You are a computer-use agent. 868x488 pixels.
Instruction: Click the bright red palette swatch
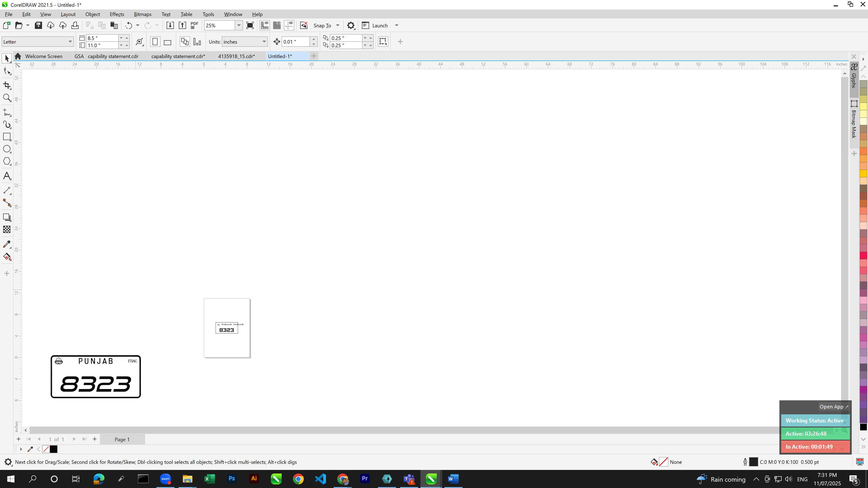tap(863, 256)
